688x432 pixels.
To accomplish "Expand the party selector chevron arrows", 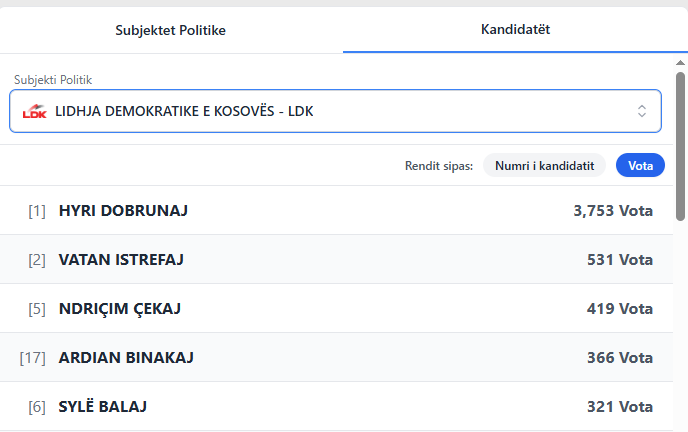I will point(642,111).
